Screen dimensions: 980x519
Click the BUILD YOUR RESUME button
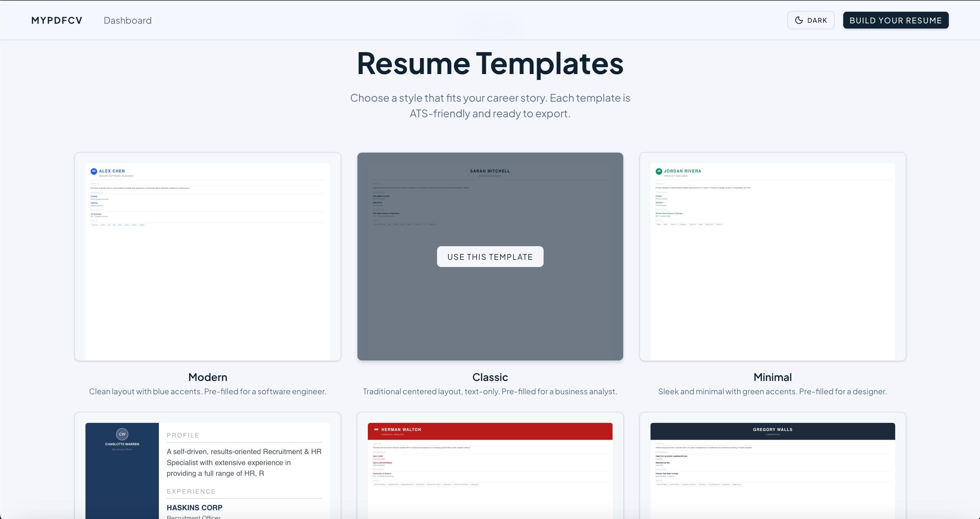(x=896, y=20)
